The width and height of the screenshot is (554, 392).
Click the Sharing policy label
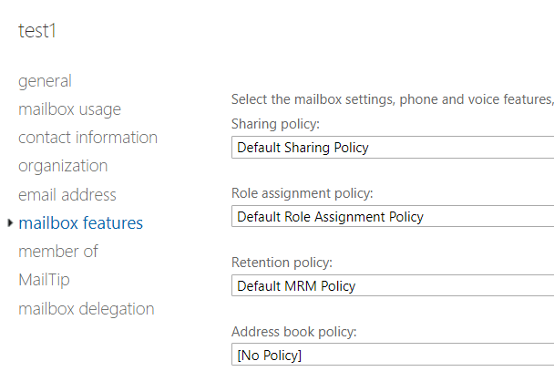point(276,124)
